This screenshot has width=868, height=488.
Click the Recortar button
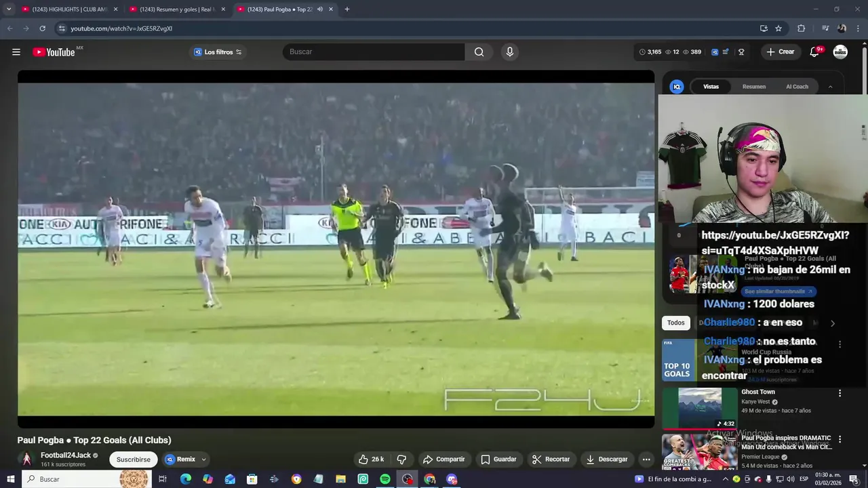[x=551, y=460]
